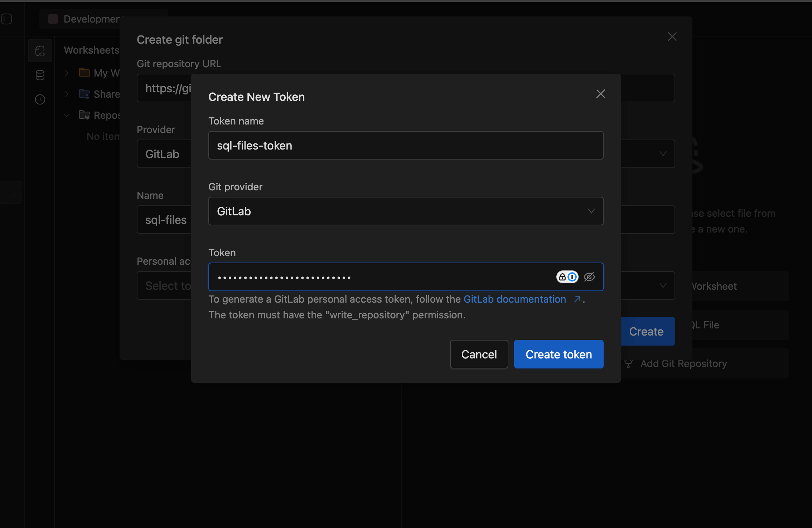812x528 pixels.
Task: Close the Create New Token dialog
Action: click(x=601, y=94)
